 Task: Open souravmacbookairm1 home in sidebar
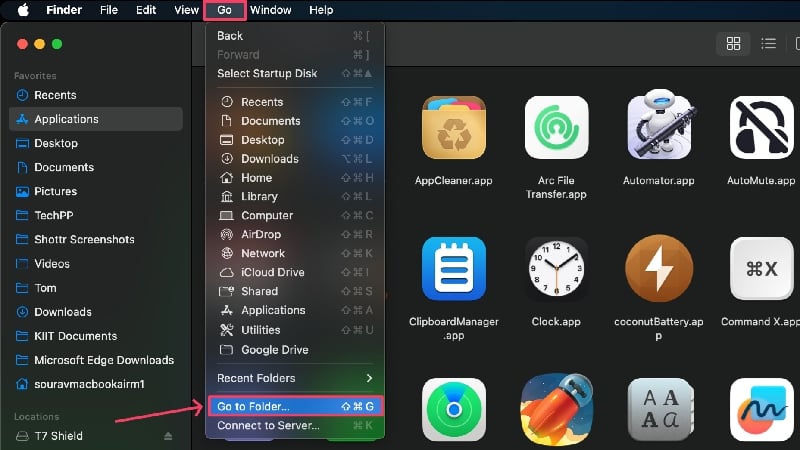(96, 384)
